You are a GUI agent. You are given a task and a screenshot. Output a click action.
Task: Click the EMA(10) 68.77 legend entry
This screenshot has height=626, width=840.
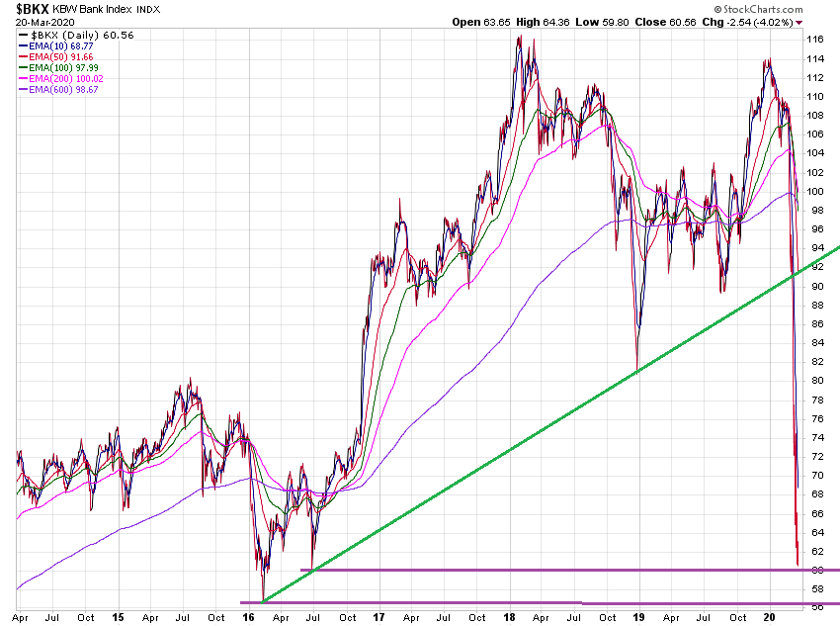point(55,46)
